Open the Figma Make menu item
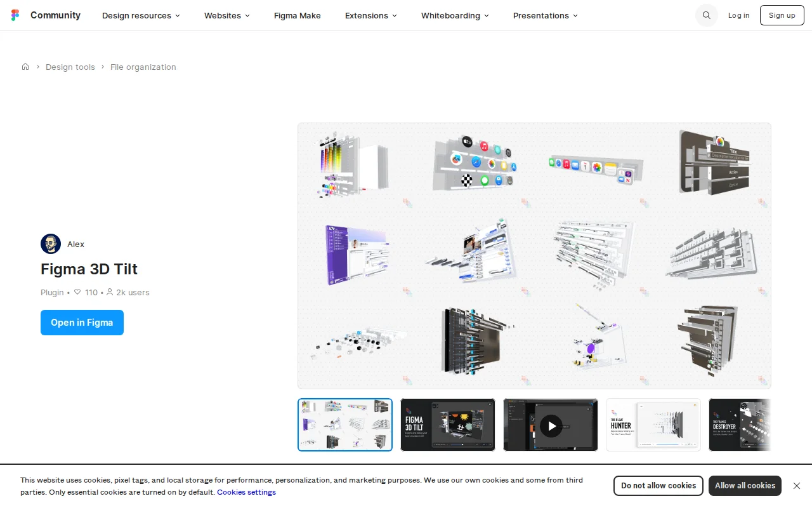This screenshot has width=812, height=508. click(x=298, y=15)
